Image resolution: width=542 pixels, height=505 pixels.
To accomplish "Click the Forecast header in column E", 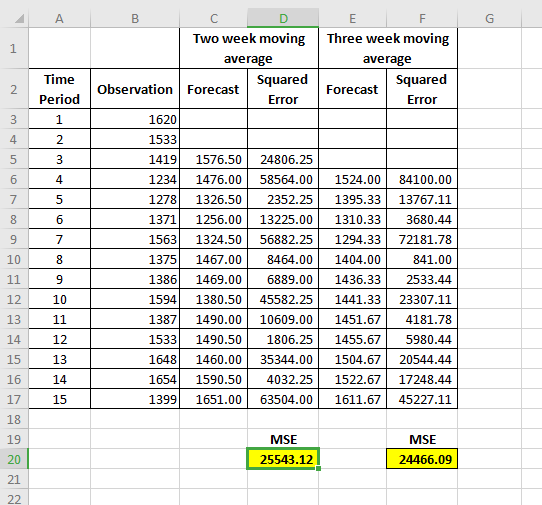I will coord(352,89).
